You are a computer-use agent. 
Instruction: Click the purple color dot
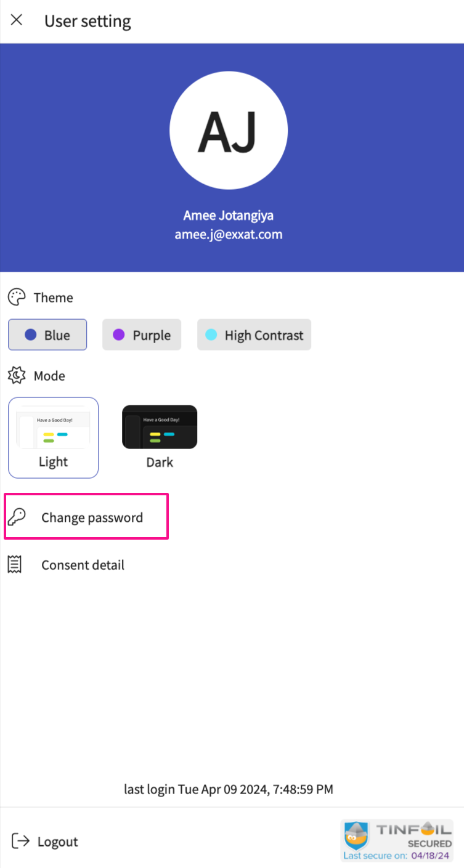pos(119,335)
